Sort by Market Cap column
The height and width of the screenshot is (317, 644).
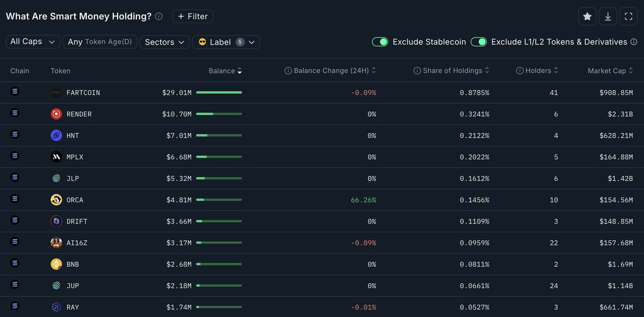(x=611, y=71)
